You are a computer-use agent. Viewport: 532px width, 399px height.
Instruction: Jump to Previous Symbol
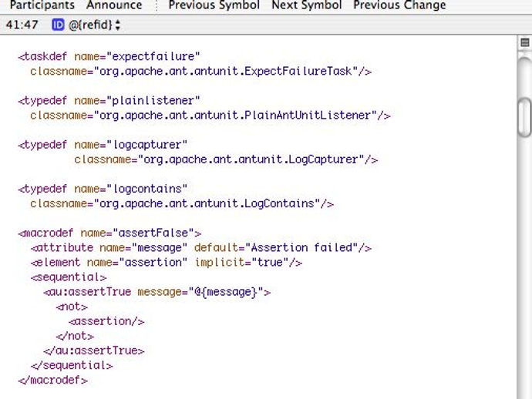pos(214,5)
